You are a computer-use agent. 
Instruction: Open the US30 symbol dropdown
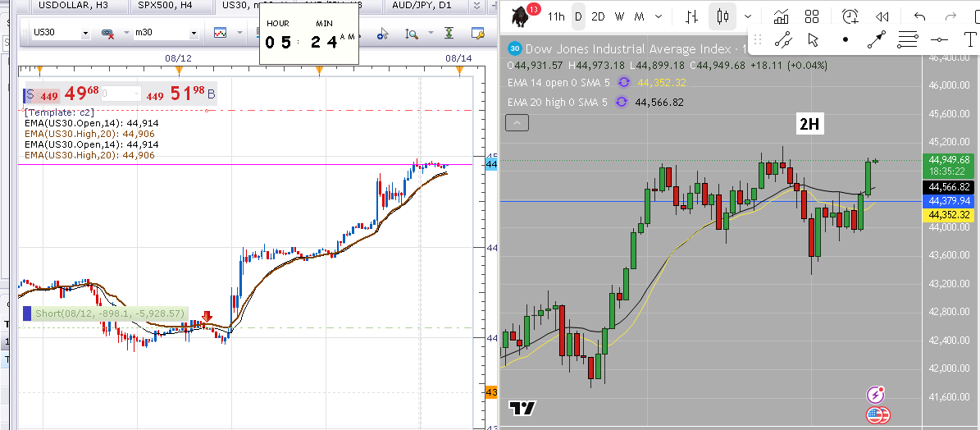(x=62, y=33)
